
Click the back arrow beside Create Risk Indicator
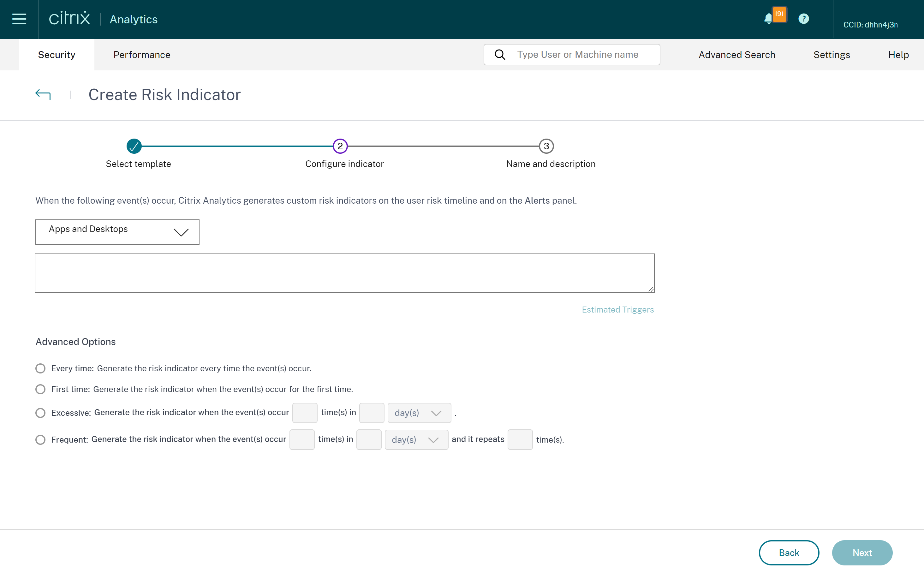coord(43,94)
